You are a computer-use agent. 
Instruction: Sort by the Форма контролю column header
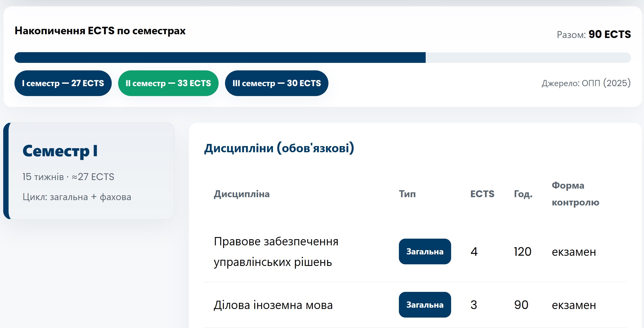pyautogui.click(x=575, y=194)
